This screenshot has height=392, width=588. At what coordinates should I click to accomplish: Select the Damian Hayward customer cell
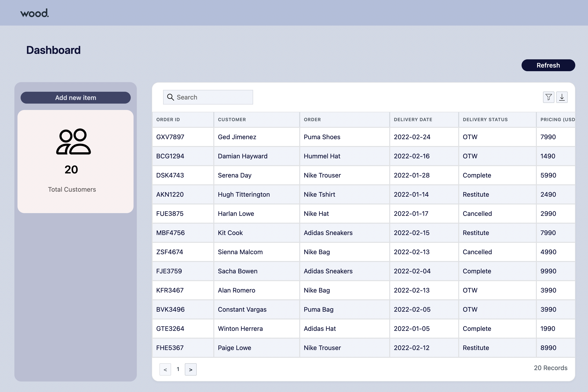242,156
